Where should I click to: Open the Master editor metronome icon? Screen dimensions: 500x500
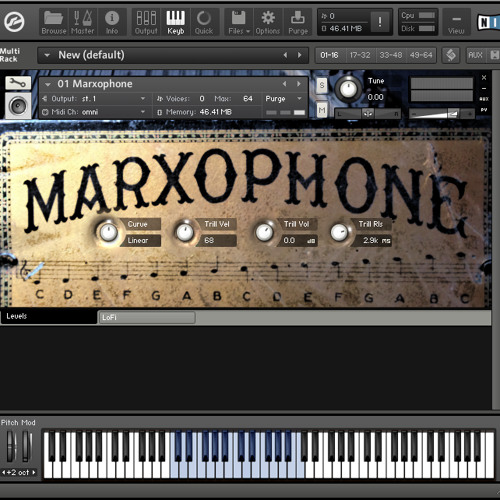click(83, 22)
